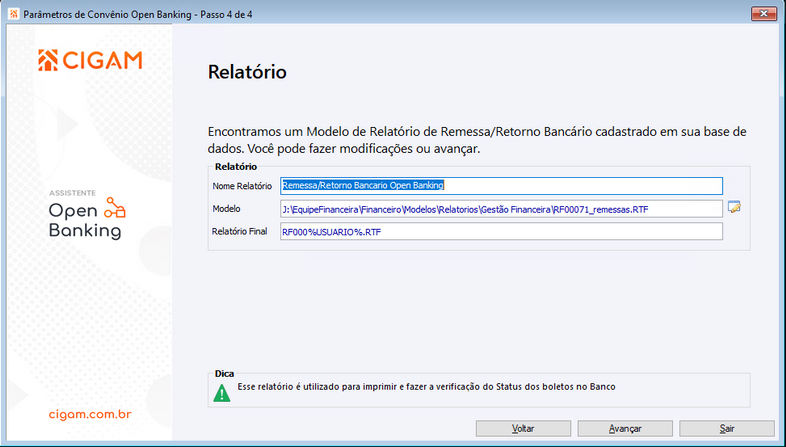
Task: Click the Voltar button
Action: pyautogui.click(x=523, y=428)
